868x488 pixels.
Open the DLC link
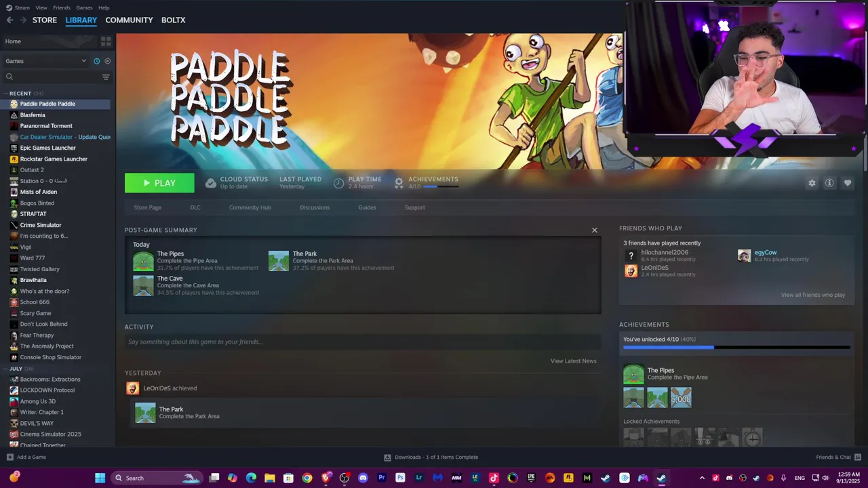click(195, 207)
